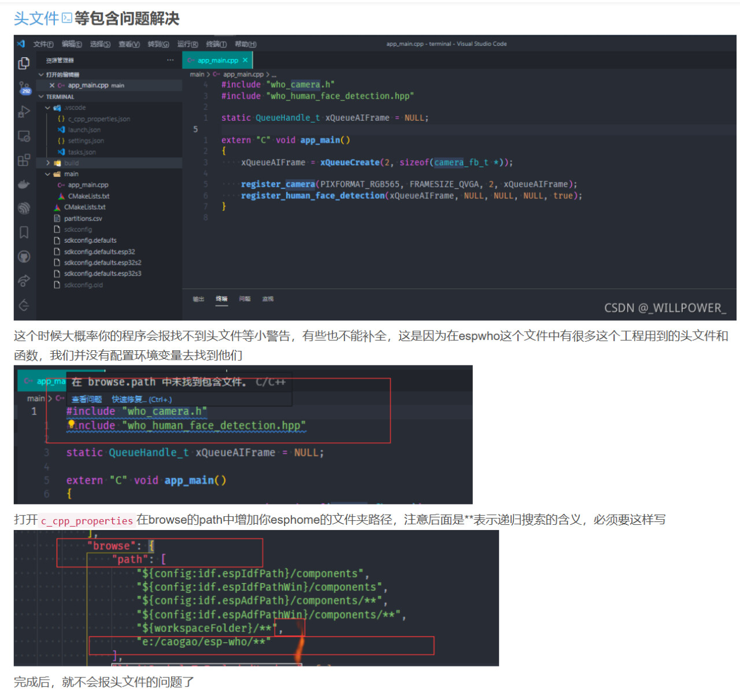Open the Extensions view icon
Screen dimensions: 740x700
point(24,160)
